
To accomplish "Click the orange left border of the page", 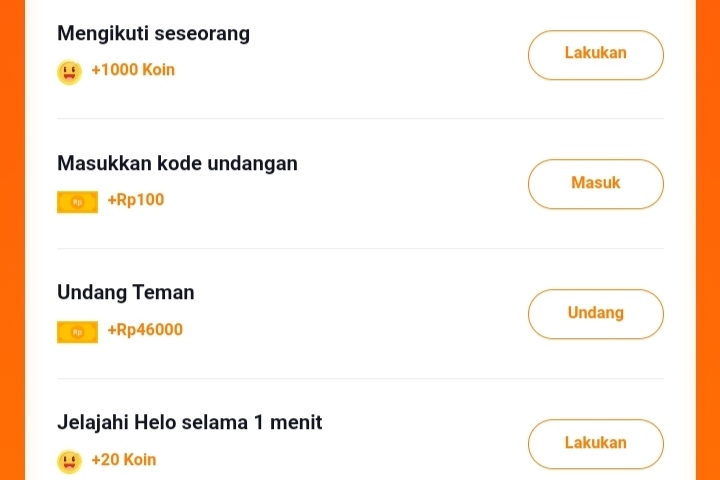I will point(11,240).
